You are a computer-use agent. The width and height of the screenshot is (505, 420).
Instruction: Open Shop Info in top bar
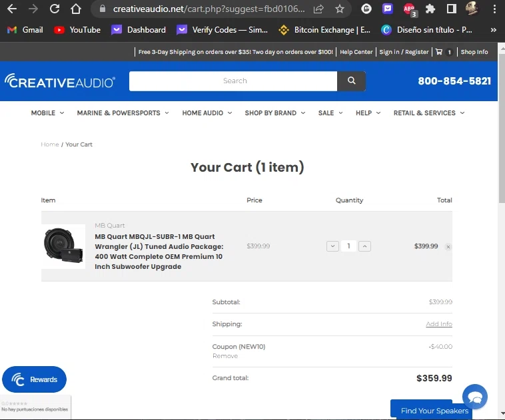click(x=474, y=52)
